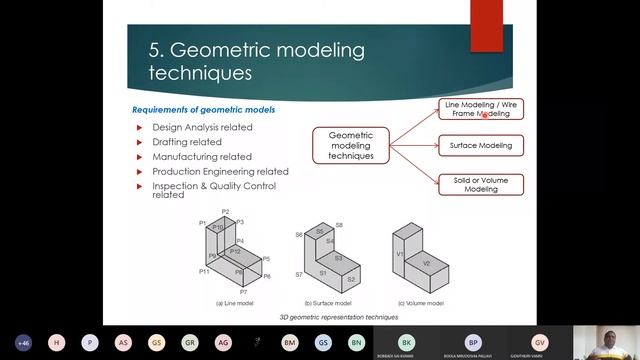Click the slide title "5. Geometric modeling techniques"
The height and width of the screenshot is (360, 640).
point(257,61)
